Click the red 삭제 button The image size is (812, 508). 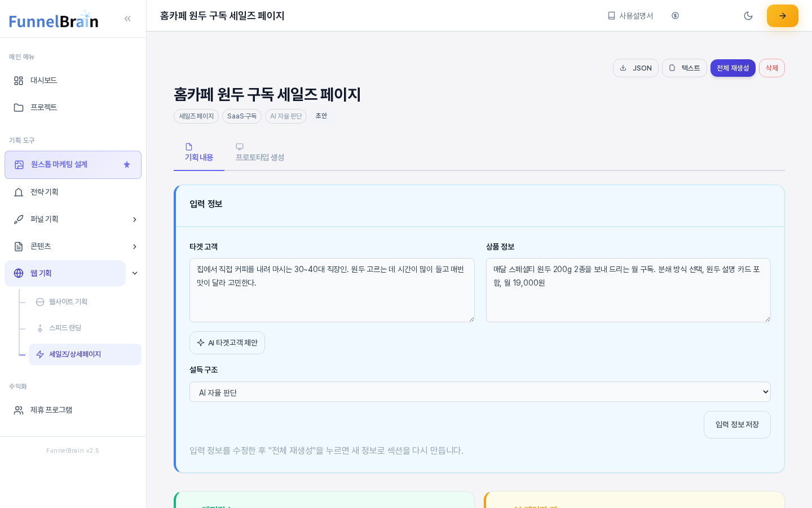coord(772,68)
